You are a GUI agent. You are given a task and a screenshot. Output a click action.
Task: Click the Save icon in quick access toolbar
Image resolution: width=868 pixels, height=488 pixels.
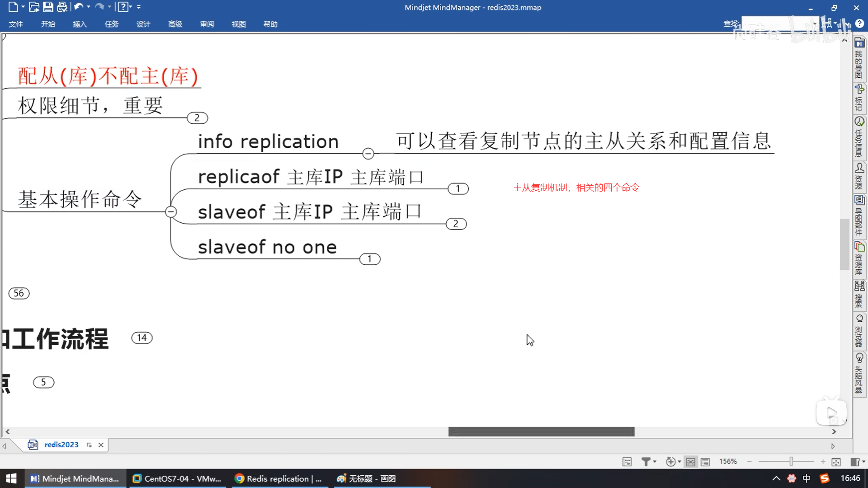point(48,7)
